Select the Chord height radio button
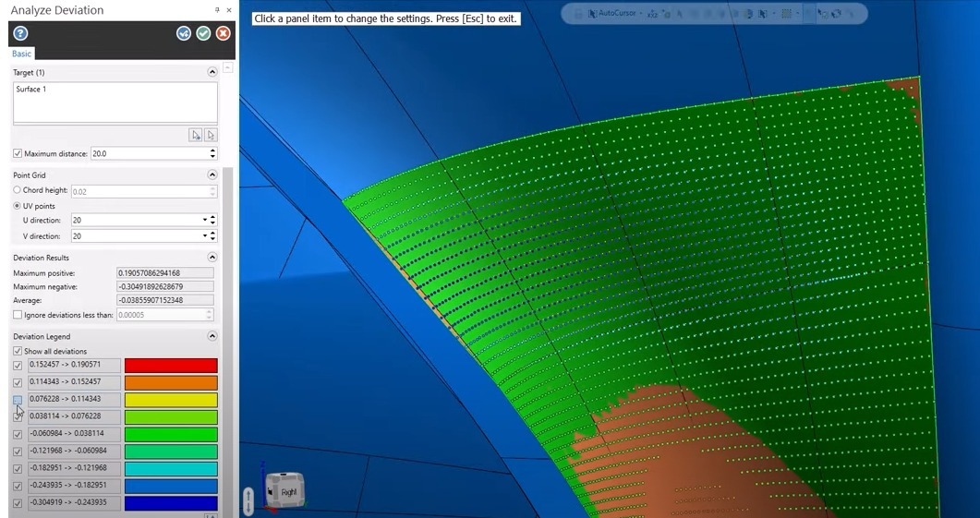This screenshot has height=518, width=980. pyautogui.click(x=17, y=190)
